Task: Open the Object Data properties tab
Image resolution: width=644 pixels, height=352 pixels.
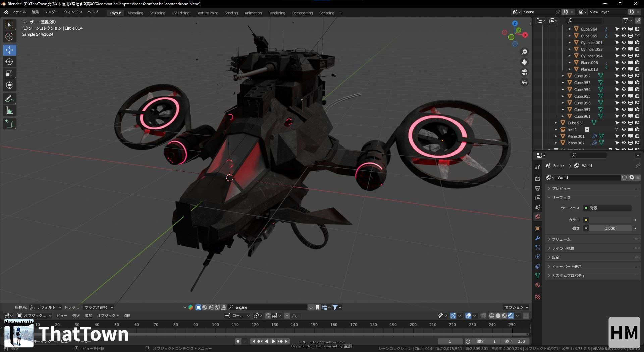Action: click(538, 276)
